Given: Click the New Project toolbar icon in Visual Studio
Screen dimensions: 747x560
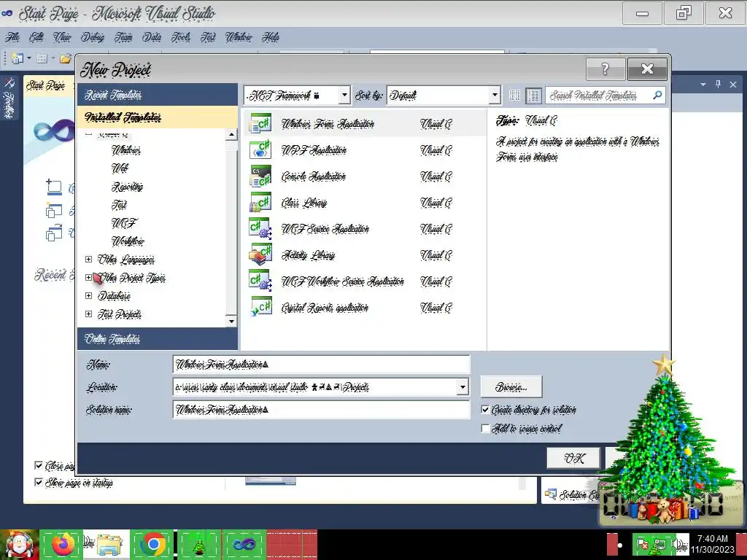Looking at the screenshot, I should (x=18, y=58).
